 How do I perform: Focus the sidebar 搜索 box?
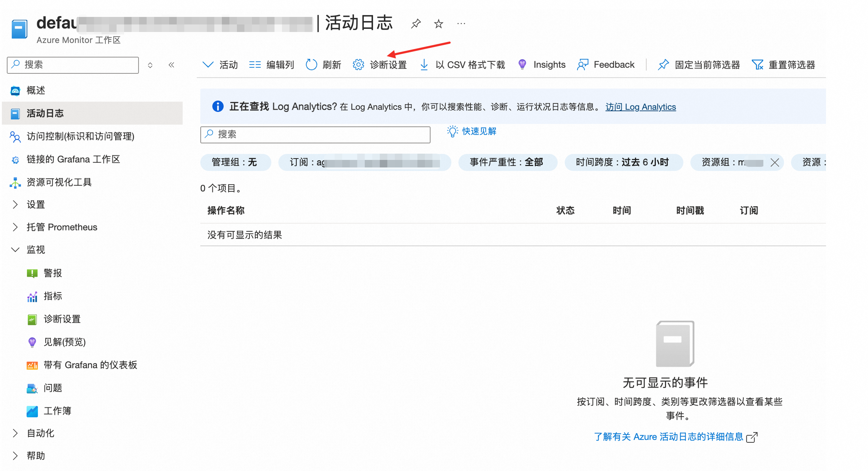[x=73, y=65]
